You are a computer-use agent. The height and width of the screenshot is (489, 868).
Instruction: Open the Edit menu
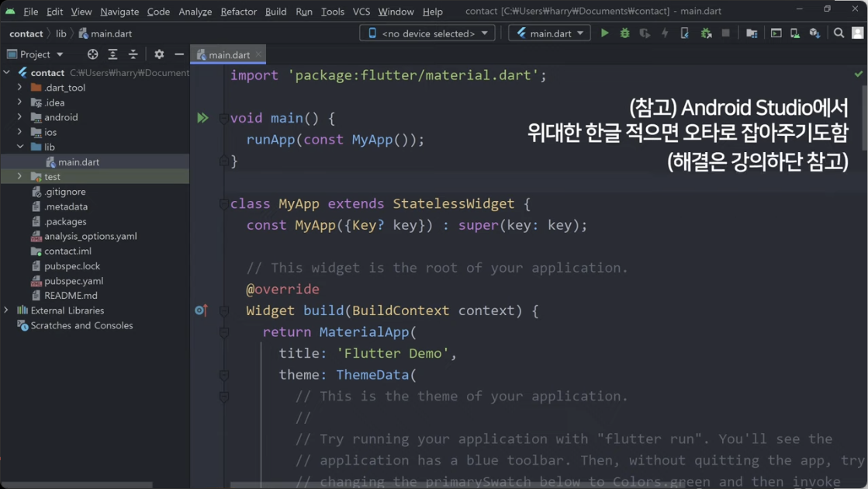[54, 11]
